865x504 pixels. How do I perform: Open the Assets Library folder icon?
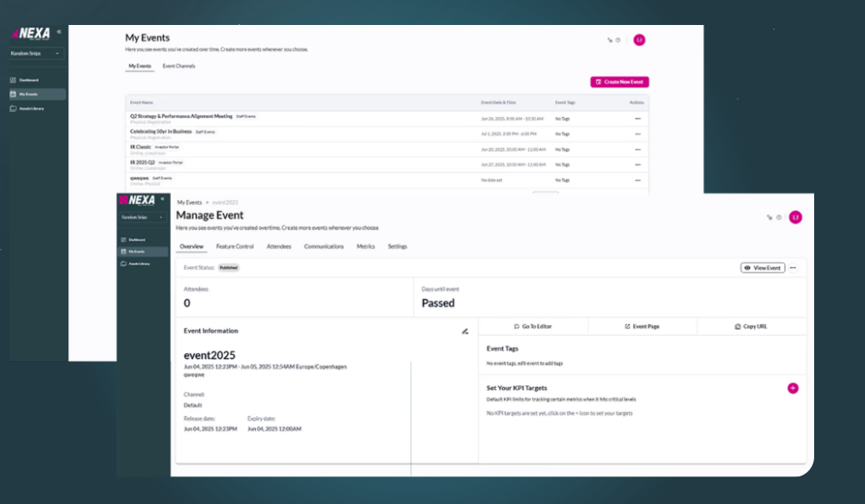click(122, 263)
